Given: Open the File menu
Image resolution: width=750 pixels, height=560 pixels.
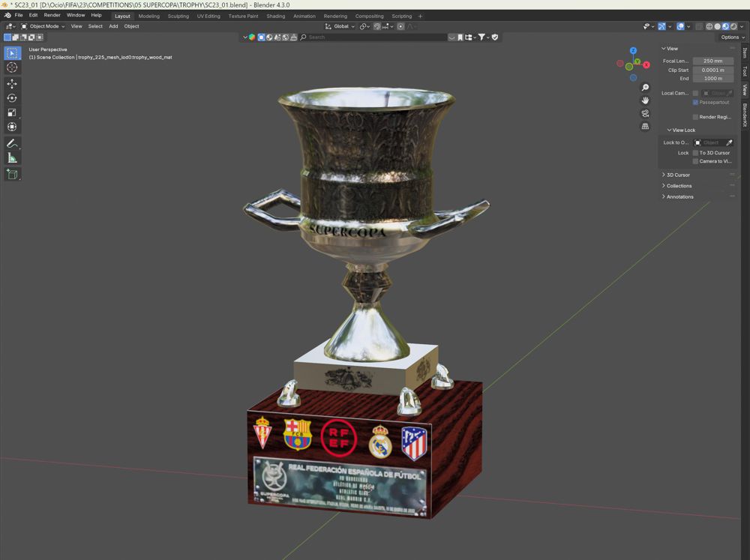Looking at the screenshot, I should point(19,15).
